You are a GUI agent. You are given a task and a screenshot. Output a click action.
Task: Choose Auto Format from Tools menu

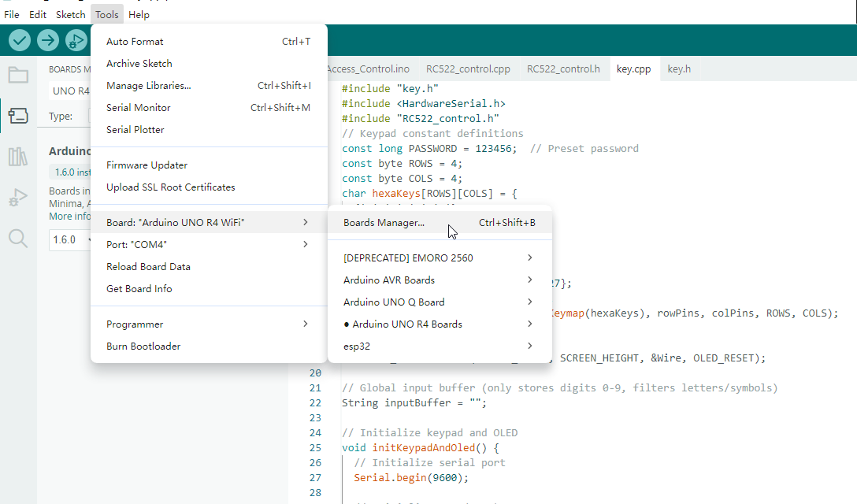[209, 42]
